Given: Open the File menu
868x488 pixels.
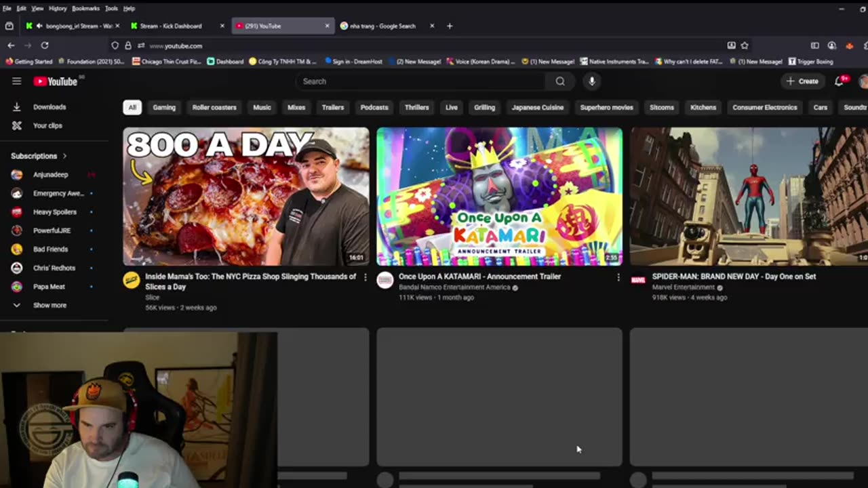Looking at the screenshot, I should (7, 8).
